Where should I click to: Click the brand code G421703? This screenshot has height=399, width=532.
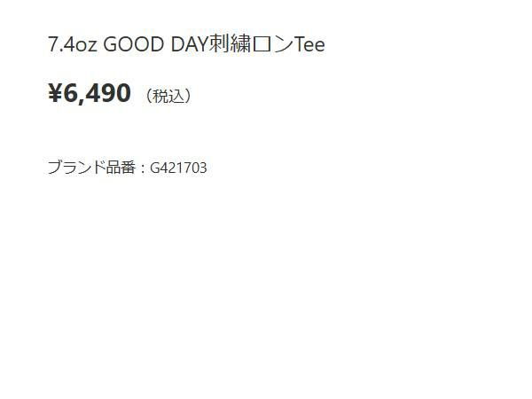178,168
